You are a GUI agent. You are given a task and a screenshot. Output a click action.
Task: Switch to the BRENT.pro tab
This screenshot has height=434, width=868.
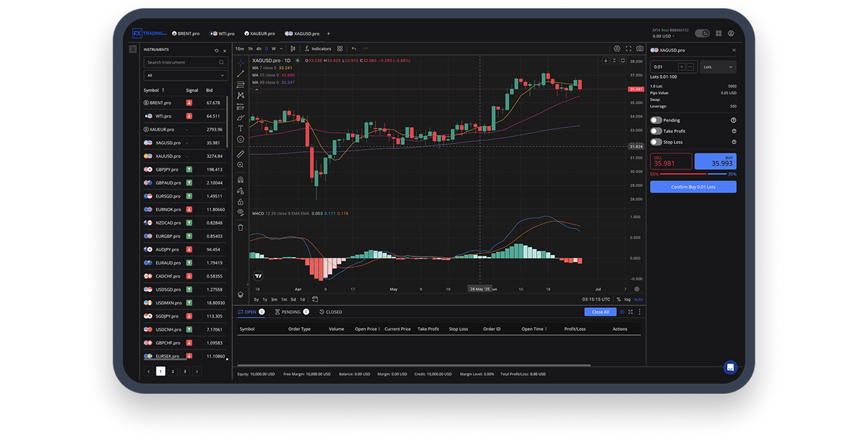[186, 33]
